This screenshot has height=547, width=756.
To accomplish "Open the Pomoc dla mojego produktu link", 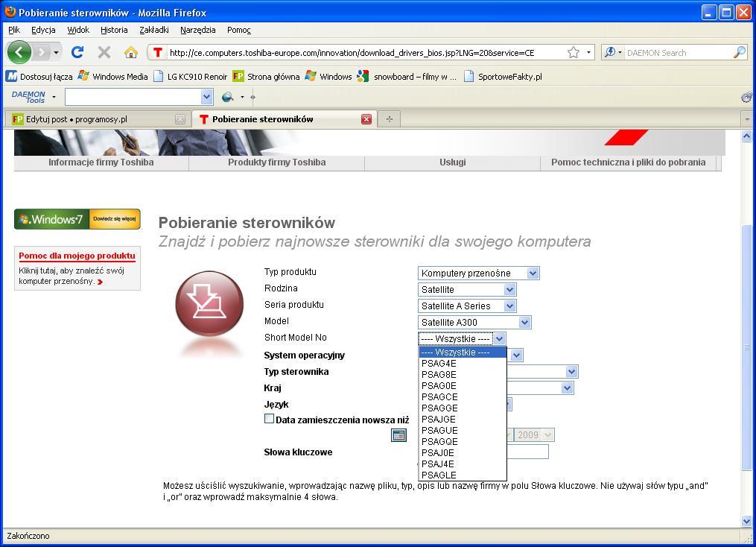I will point(77,256).
